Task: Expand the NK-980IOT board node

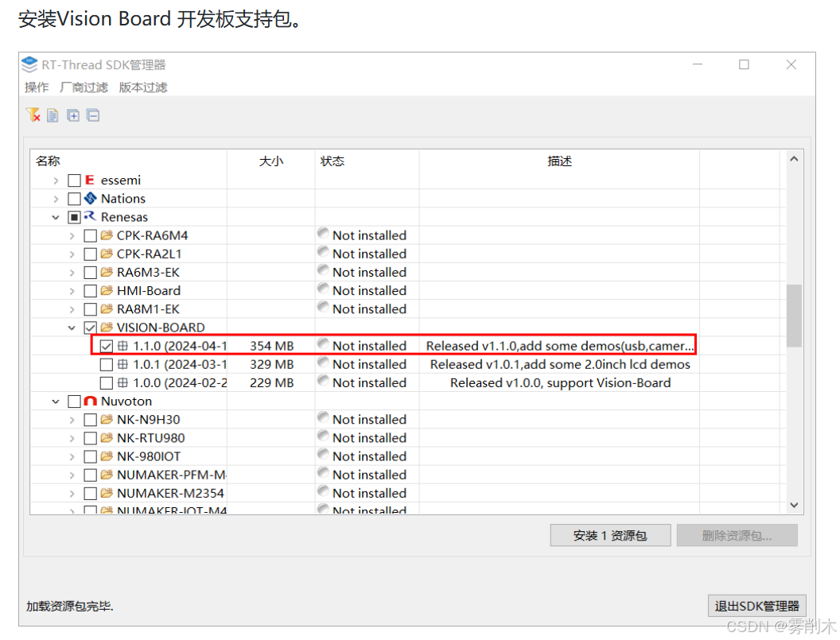Action: (72, 457)
